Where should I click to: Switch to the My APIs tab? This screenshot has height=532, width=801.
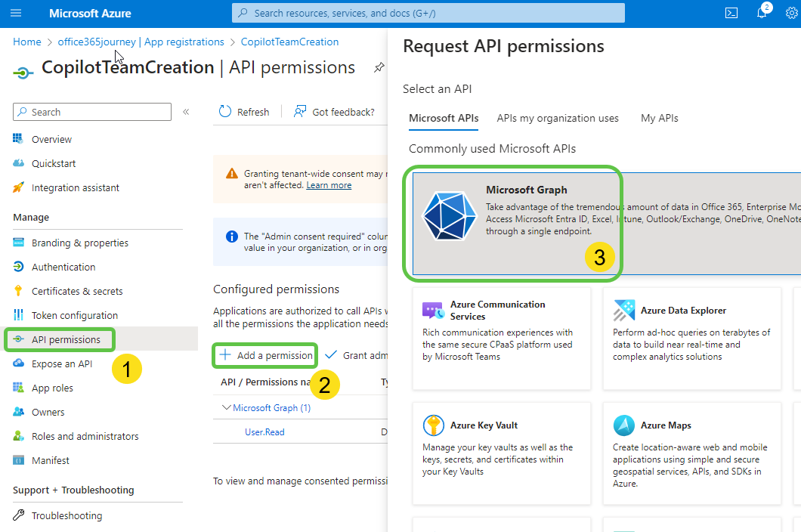click(659, 118)
